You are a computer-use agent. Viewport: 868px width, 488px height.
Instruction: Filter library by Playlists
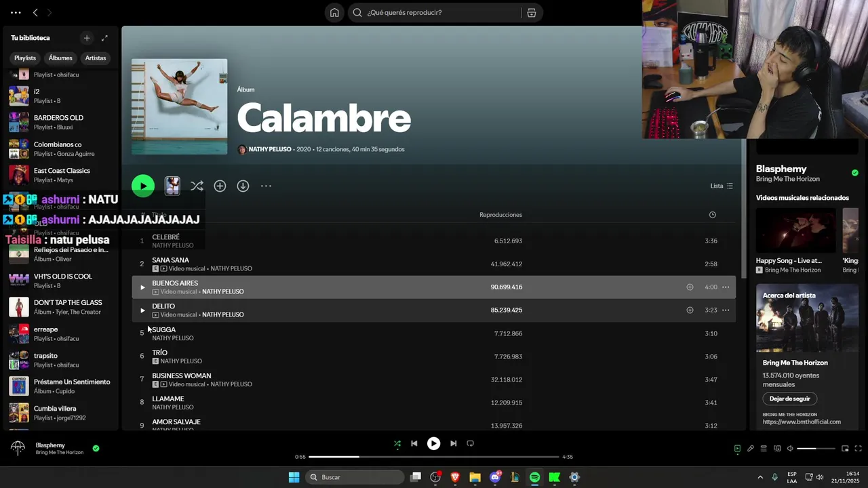tap(25, 58)
